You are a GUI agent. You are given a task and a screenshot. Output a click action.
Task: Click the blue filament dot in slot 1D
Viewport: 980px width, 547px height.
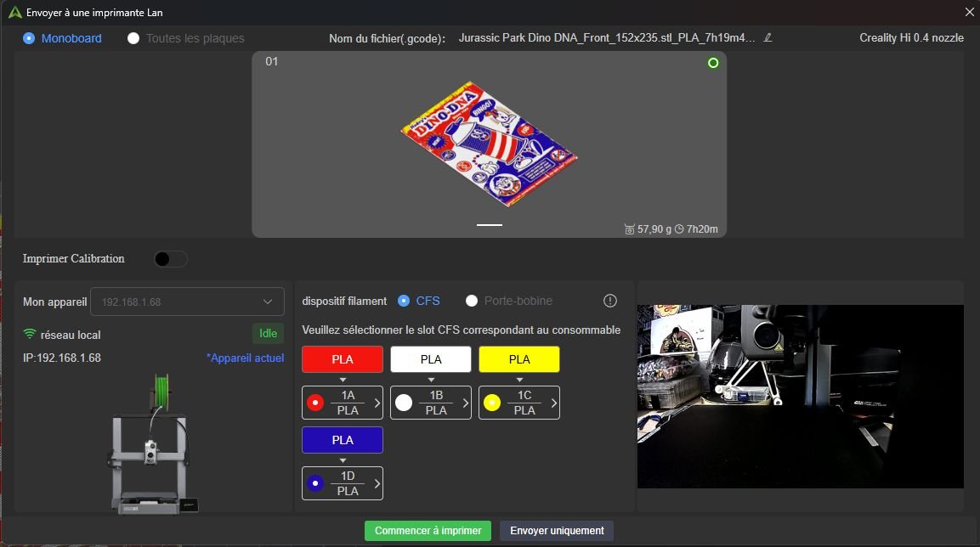pos(315,483)
